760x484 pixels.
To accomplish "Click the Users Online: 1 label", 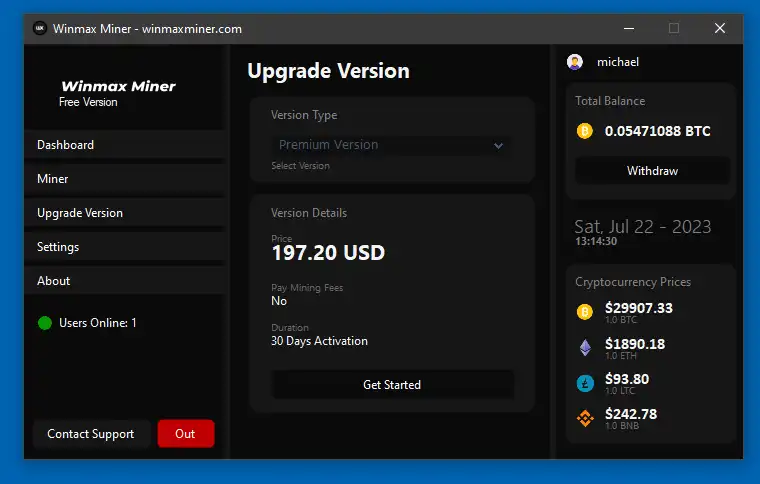I will tap(97, 323).
